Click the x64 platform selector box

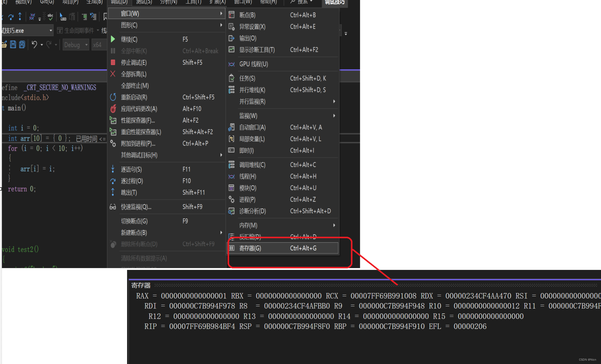point(98,45)
